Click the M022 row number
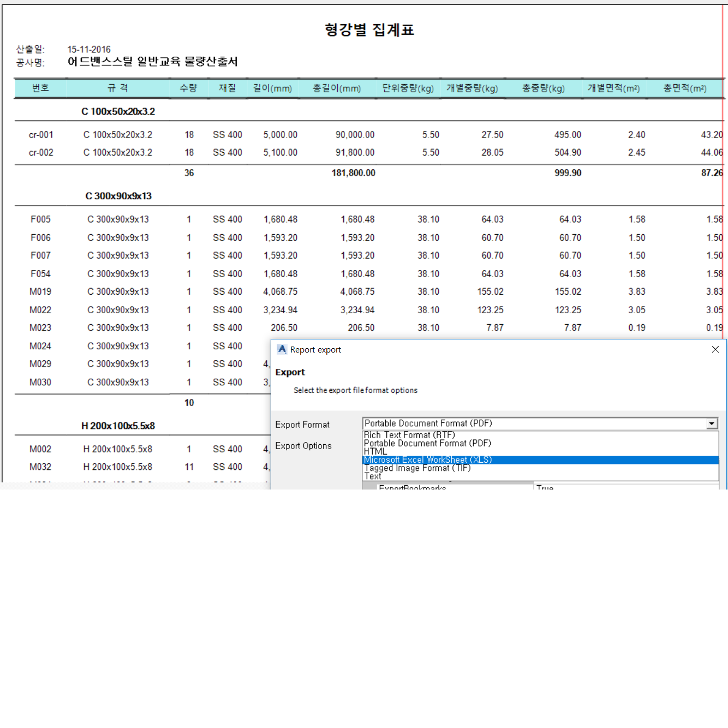The height and width of the screenshot is (728, 728). 40,310
